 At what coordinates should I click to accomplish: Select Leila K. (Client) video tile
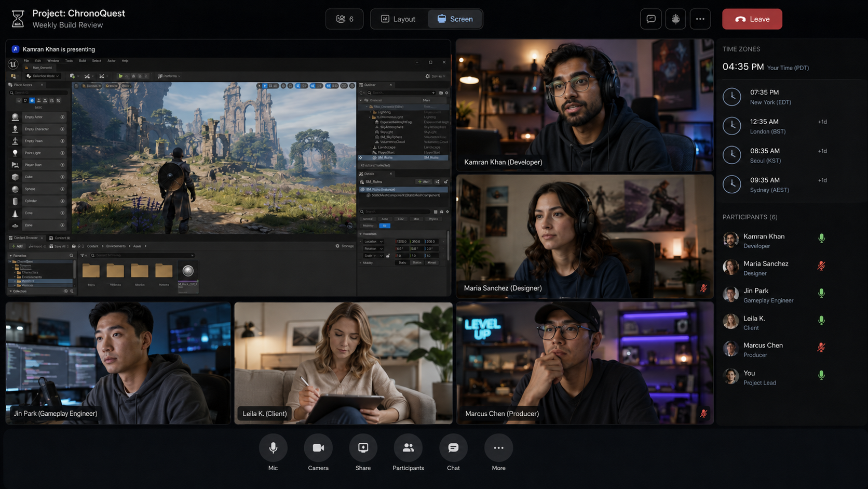pyautogui.click(x=343, y=363)
